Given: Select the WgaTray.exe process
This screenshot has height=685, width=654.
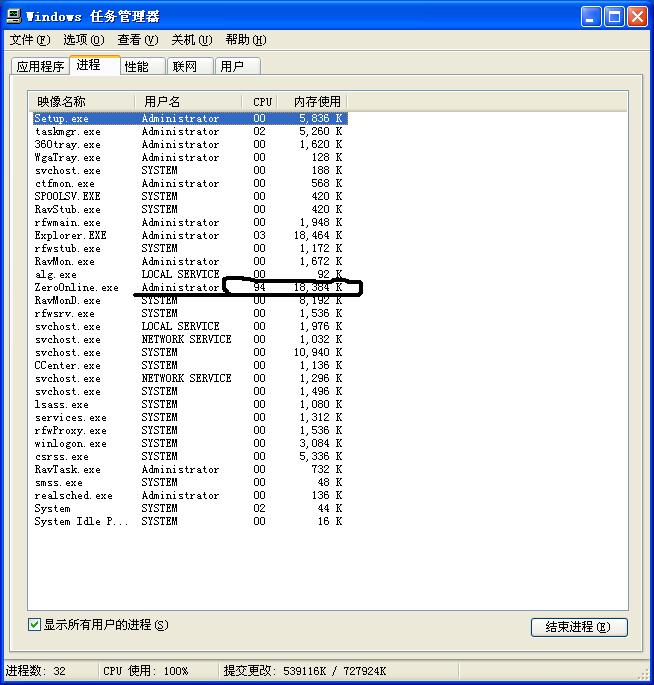Looking at the screenshot, I should 190,157.
